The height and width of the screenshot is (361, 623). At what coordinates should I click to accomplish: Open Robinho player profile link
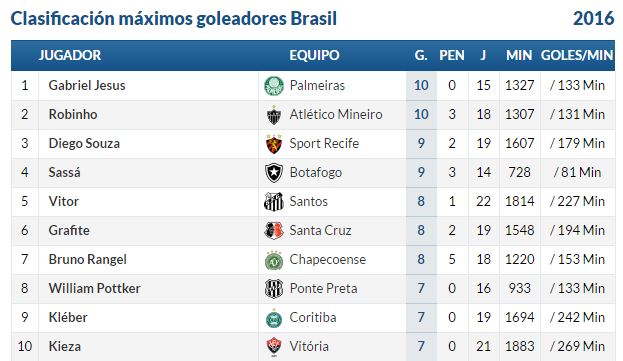pos(73,114)
